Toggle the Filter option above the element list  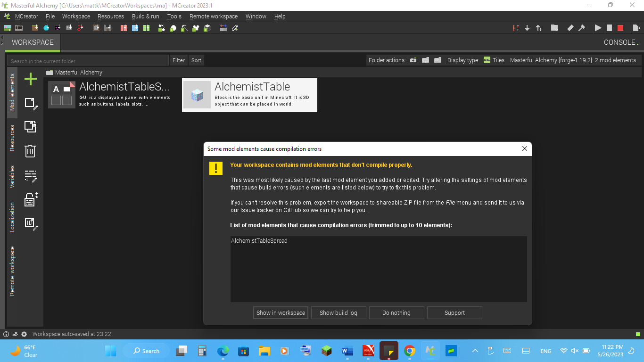coord(178,60)
